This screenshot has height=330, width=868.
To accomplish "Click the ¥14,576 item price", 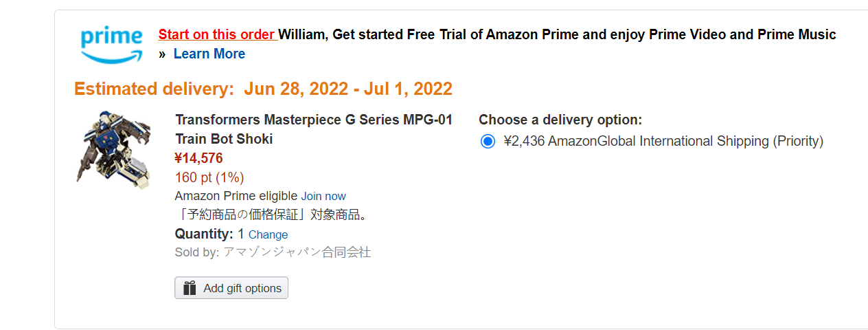I will pos(198,159).
